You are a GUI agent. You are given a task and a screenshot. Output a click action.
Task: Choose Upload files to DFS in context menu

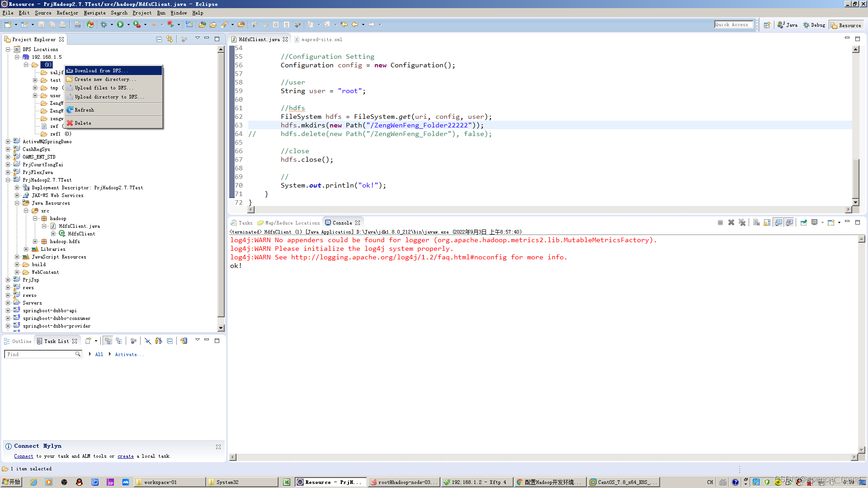pos(103,88)
